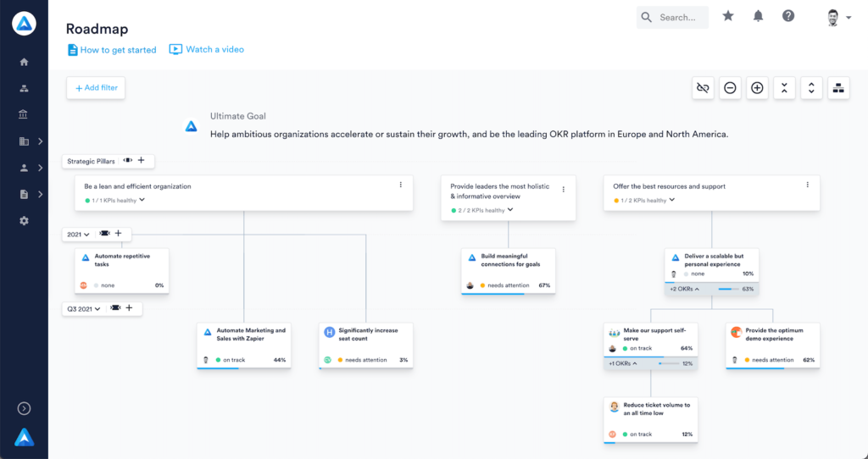Click the Strategic Pillars label

(91, 162)
